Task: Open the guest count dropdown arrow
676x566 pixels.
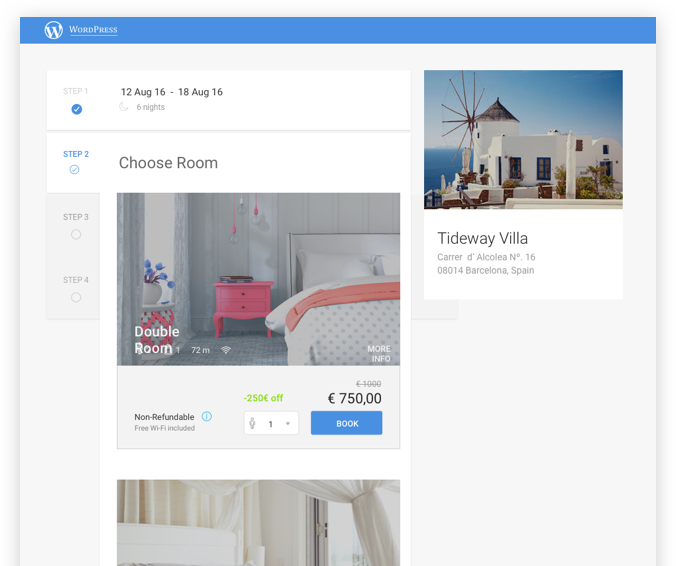Action: [288, 424]
